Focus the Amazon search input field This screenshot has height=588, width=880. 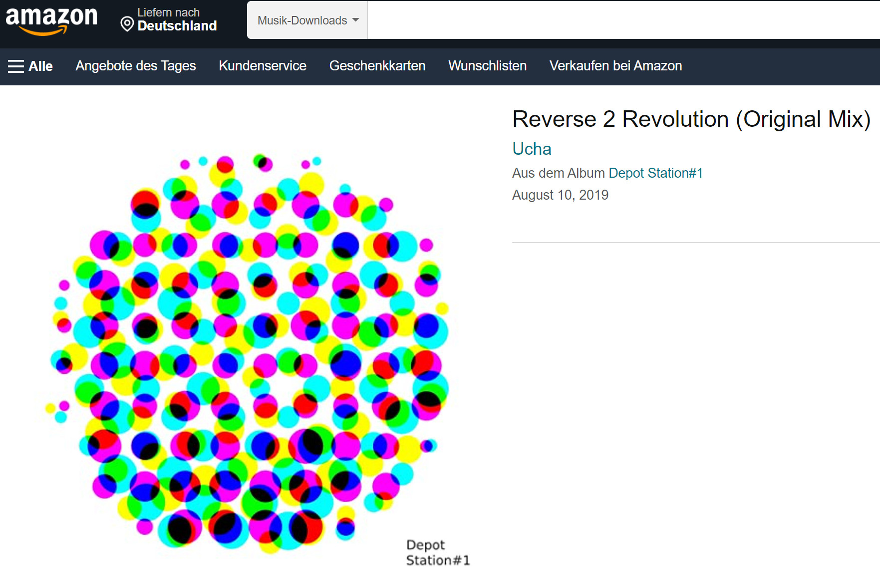tap(624, 20)
